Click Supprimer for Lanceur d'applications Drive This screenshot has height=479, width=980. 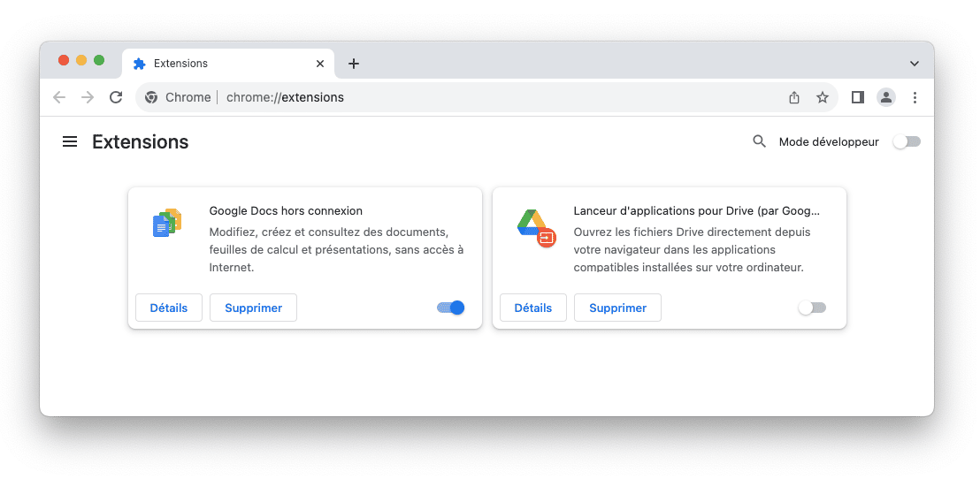tap(617, 308)
